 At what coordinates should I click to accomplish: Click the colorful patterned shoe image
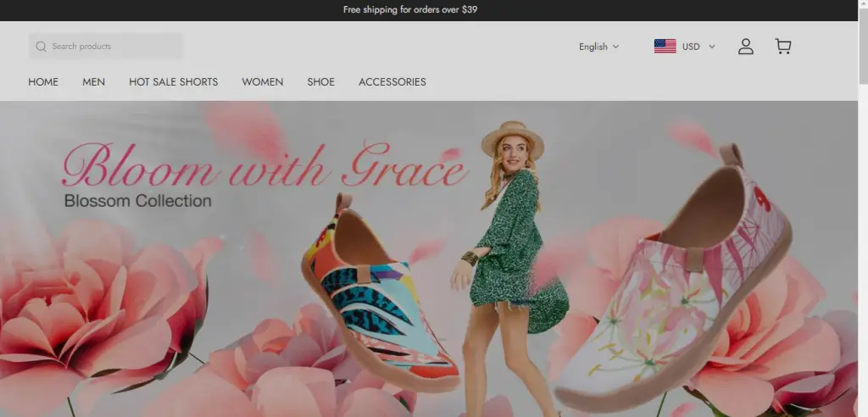[380, 293]
